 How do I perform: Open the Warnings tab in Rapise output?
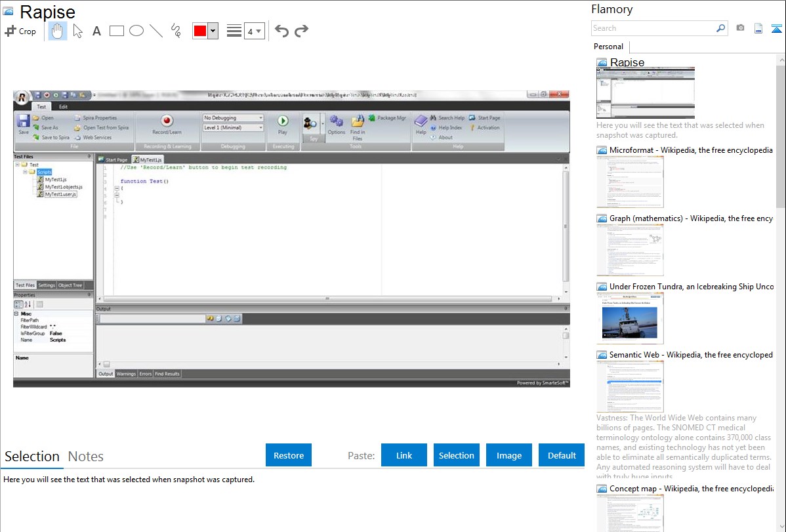click(126, 374)
